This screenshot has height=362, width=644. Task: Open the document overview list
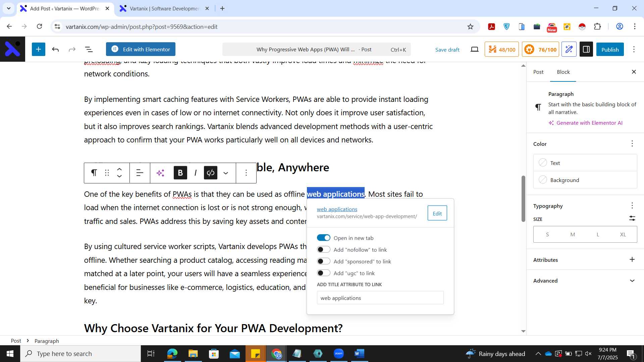pos(89,50)
